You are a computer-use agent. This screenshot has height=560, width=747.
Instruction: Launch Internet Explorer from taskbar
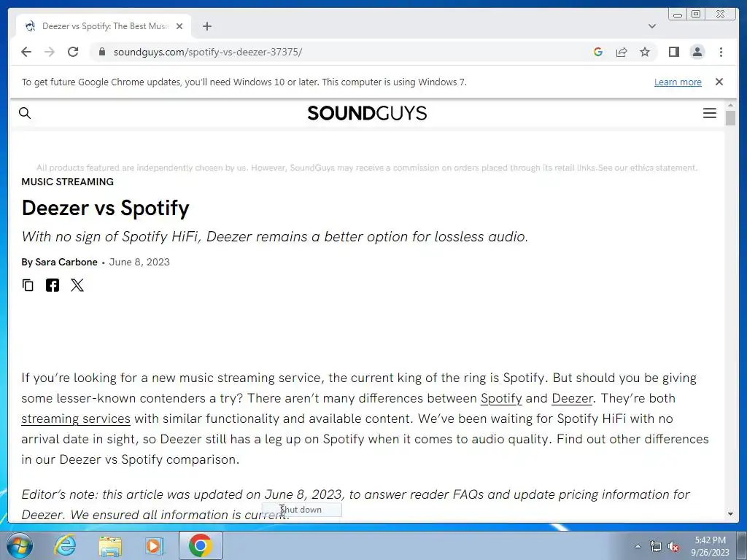click(64, 545)
